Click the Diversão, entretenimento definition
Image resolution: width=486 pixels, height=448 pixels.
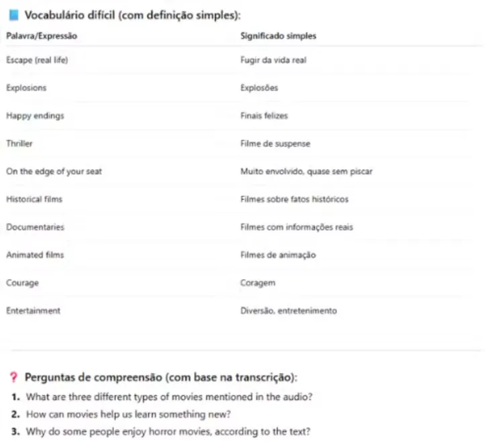click(x=289, y=311)
